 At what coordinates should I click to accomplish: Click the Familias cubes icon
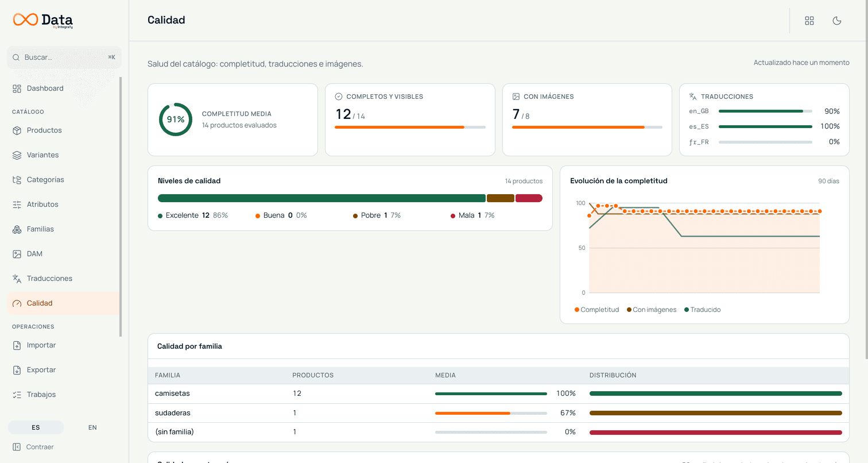[x=17, y=229]
